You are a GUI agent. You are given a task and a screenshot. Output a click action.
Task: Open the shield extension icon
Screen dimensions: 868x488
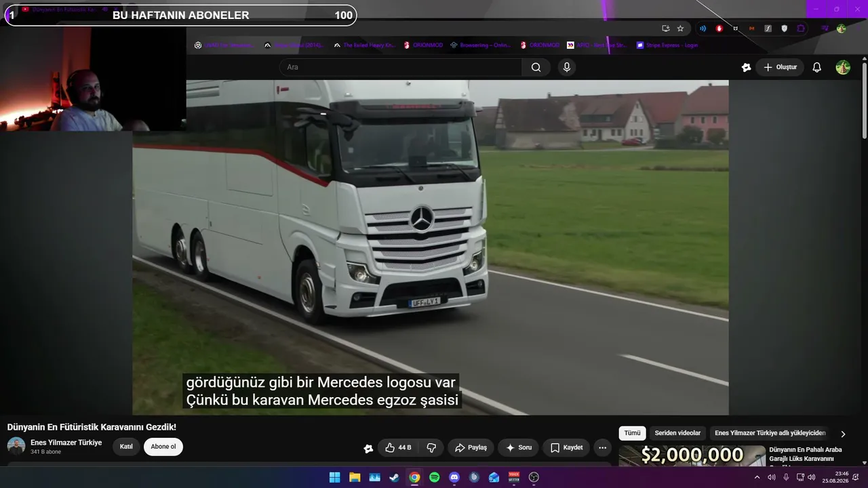pos(785,28)
